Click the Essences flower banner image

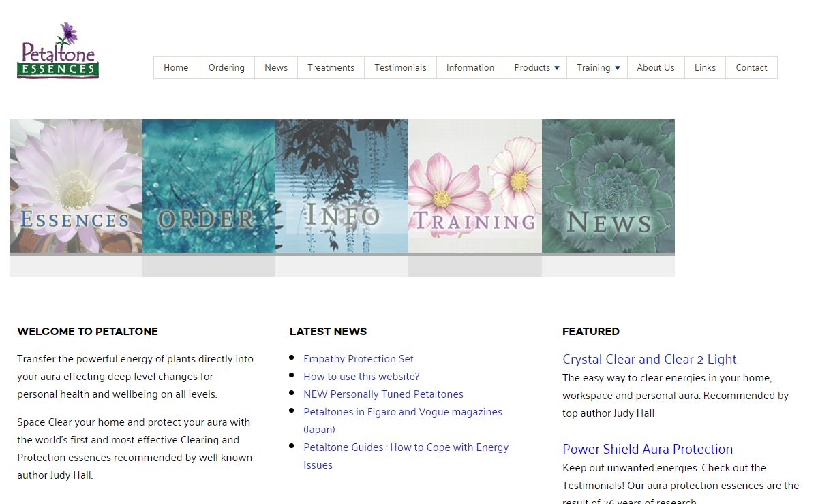click(76, 186)
